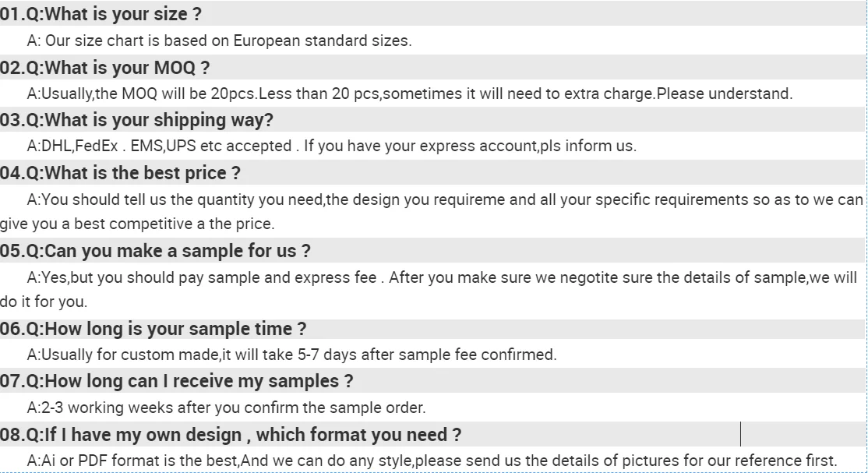Click the line starting "A:You should tell us the quantity"
868x473 pixels.
(x=444, y=199)
